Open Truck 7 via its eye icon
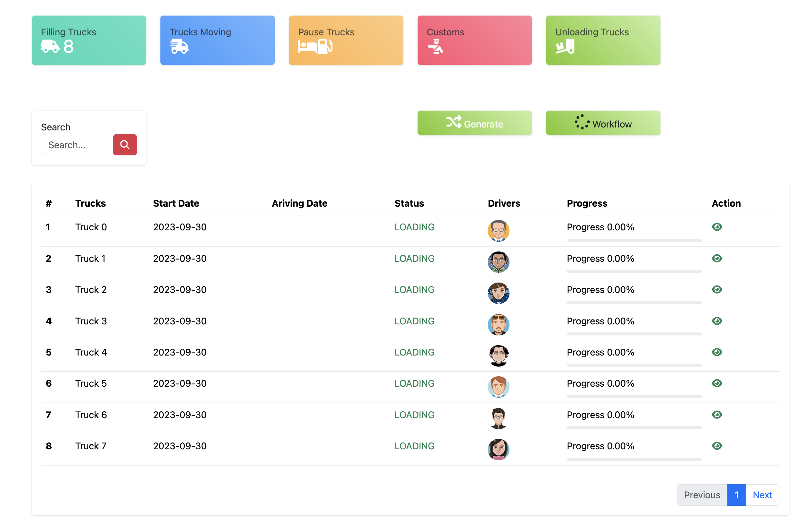The height and width of the screenshot is (532, 804). 717,446
